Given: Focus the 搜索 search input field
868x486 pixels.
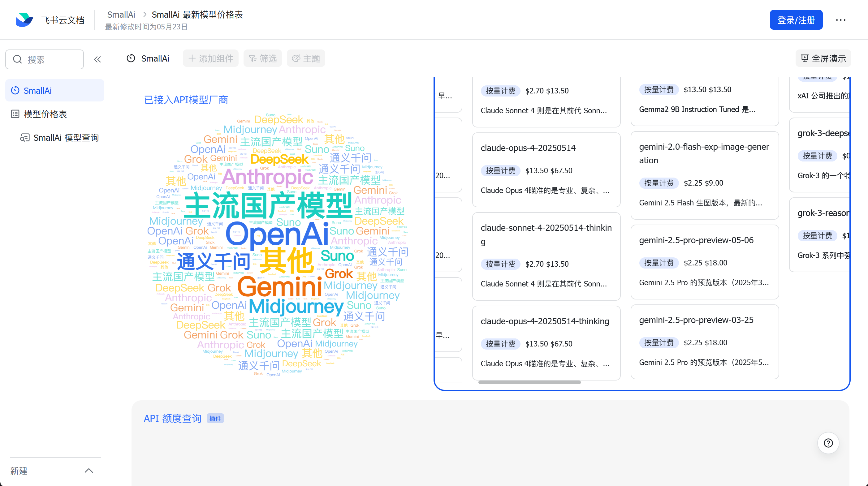Looking at the screenshot, I should click(x=45, y=60).
